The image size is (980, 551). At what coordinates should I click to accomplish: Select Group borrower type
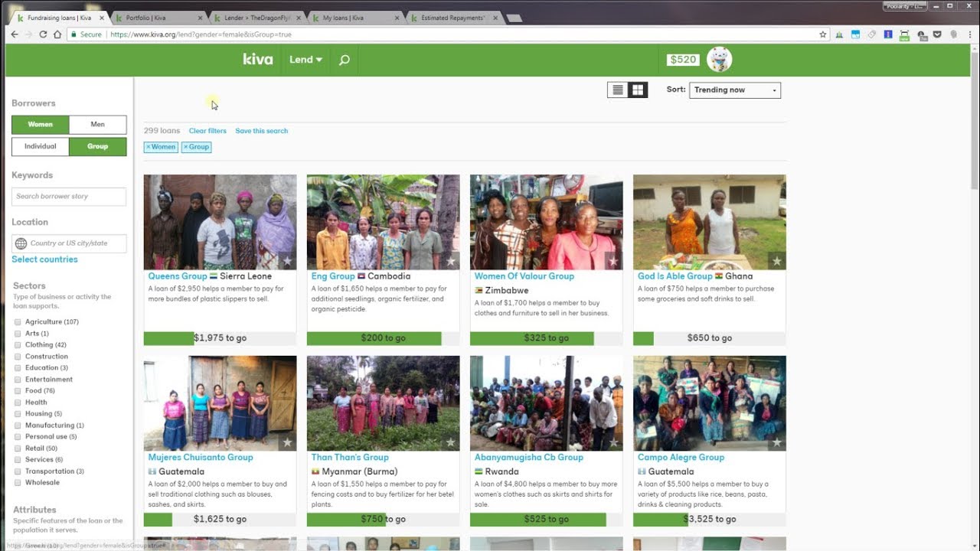tap(98, 146)
